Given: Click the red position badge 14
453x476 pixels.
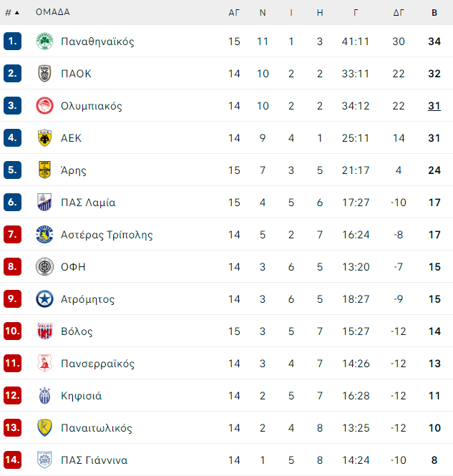Looking at the screenshot, I should [12, 460].
